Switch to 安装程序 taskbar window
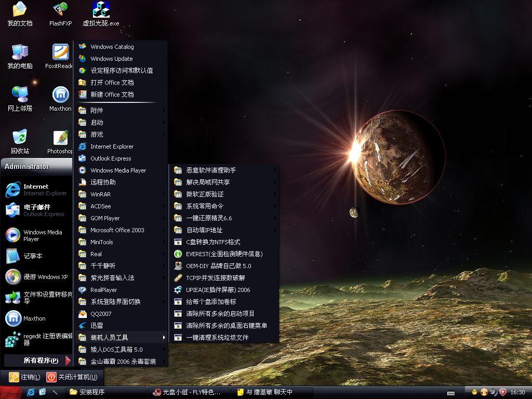 click(106, 392)
